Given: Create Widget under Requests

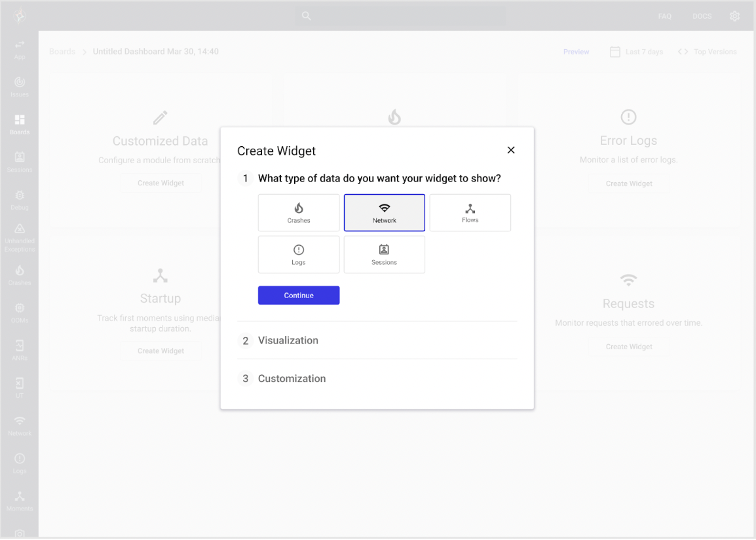Looking at the screenshot, I should click(x=629, y=347).
